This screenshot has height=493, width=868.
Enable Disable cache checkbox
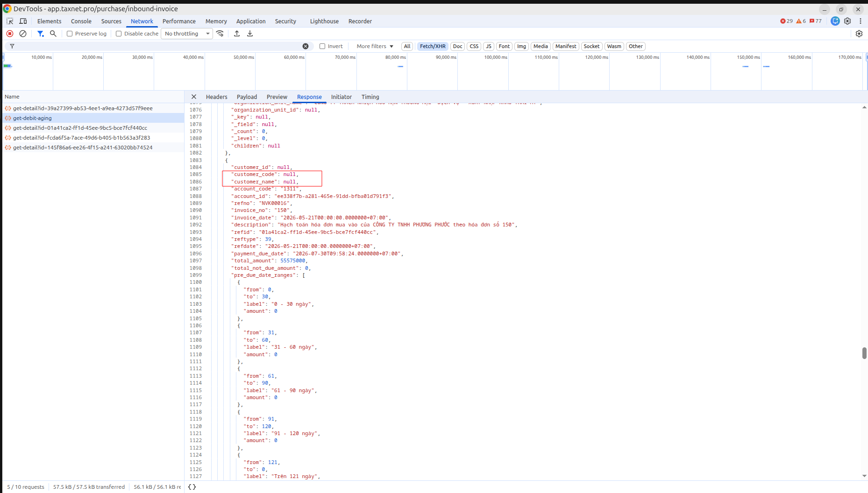tap(119, 34)
